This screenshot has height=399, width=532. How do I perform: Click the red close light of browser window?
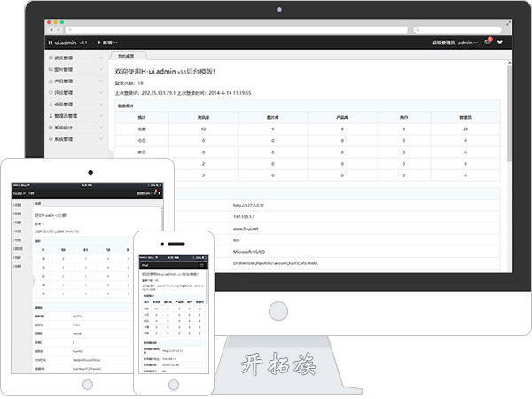(x=49, y=22)
